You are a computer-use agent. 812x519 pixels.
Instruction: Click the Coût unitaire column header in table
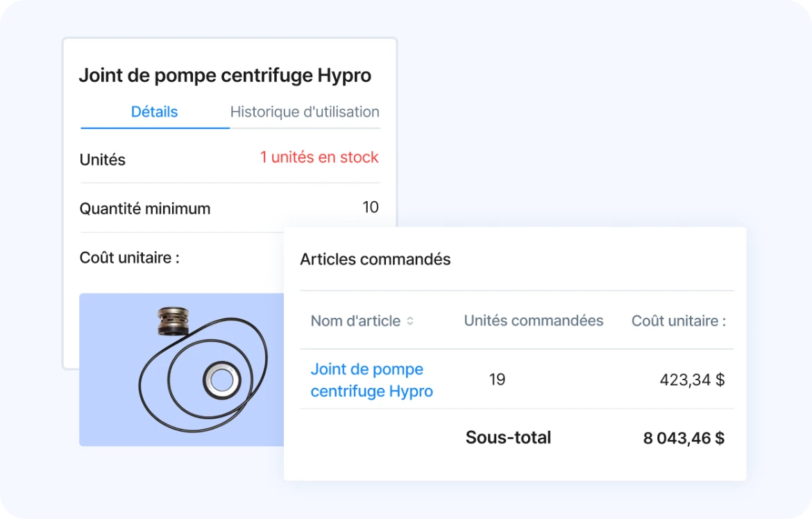[678, 321]
